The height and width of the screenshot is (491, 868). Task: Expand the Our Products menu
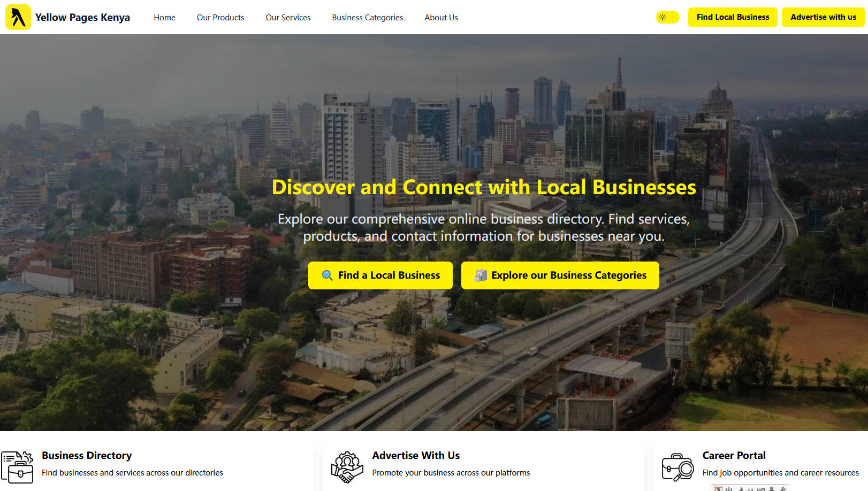point(220,17)
